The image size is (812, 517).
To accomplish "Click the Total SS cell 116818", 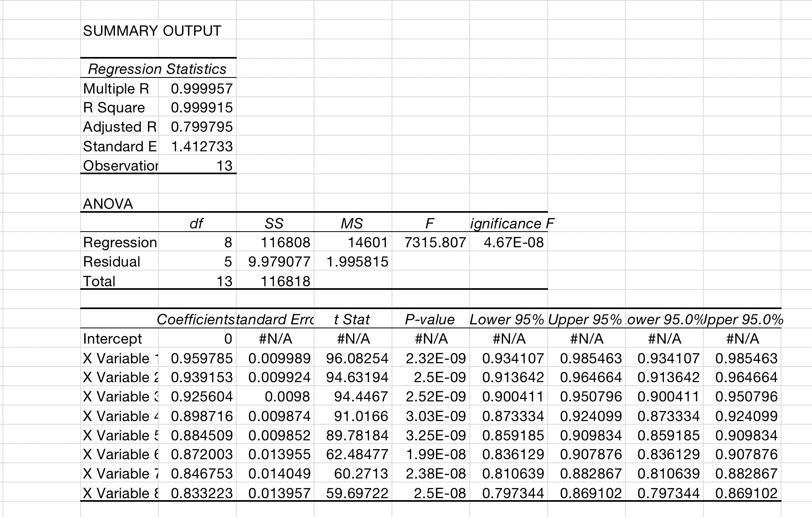I will click(285, 281).
